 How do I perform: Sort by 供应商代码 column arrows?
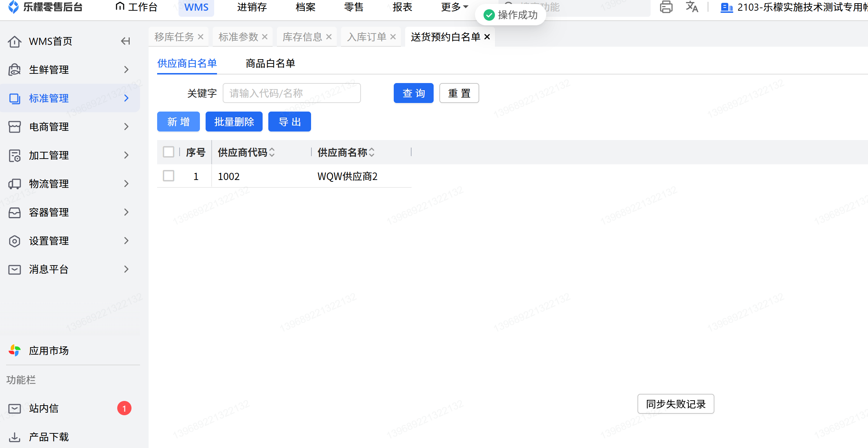click(272, 153)
